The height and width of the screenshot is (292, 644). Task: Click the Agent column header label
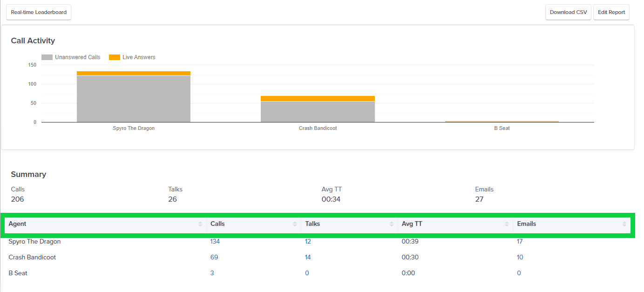pos(17,224)
